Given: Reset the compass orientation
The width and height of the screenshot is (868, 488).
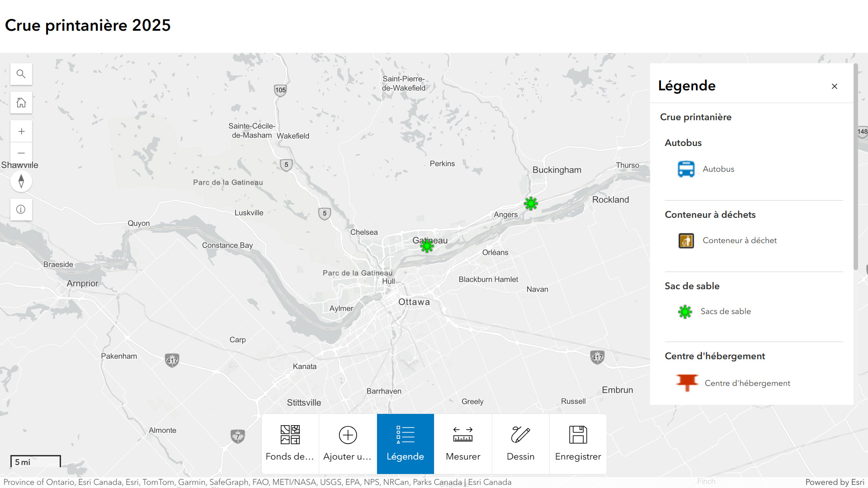Looking at the screenshot, I should tap(21, 182).
